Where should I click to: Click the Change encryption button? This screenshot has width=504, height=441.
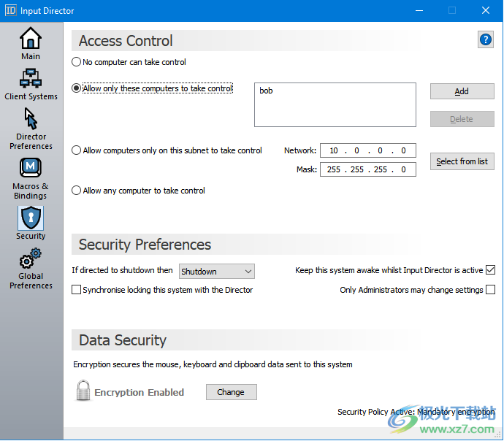[x=231, y=392]
